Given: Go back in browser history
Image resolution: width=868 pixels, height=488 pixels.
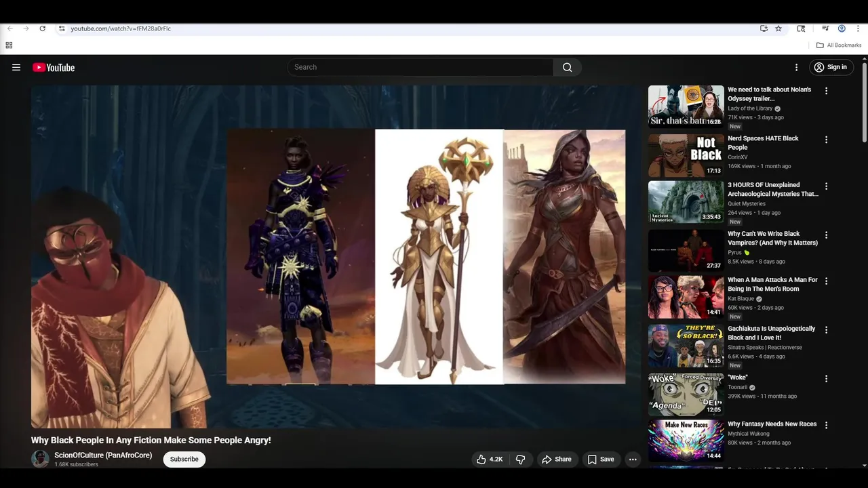Looking at the screenshot, I should click(x=9, y=28).
